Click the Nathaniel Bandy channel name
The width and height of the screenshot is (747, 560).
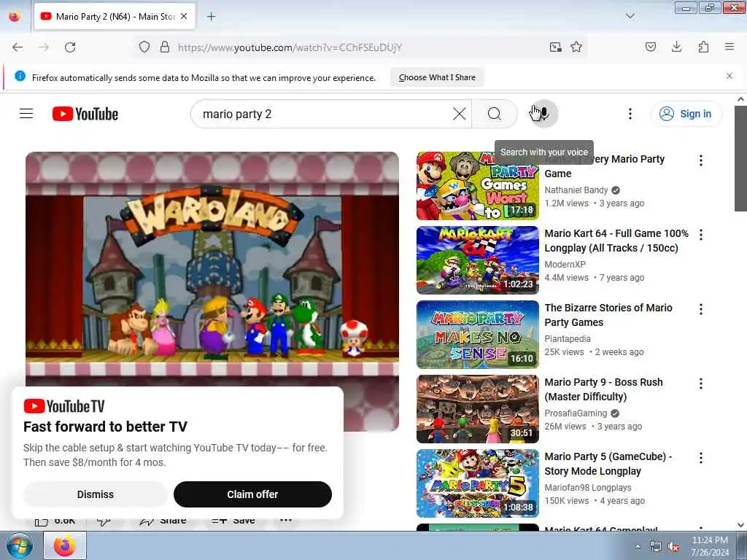576,190
